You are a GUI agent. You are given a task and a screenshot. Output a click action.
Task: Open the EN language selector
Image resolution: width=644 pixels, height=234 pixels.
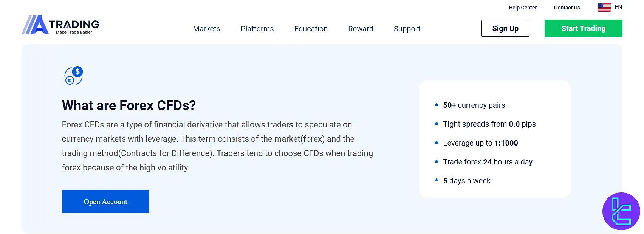[x=618, y=7]
